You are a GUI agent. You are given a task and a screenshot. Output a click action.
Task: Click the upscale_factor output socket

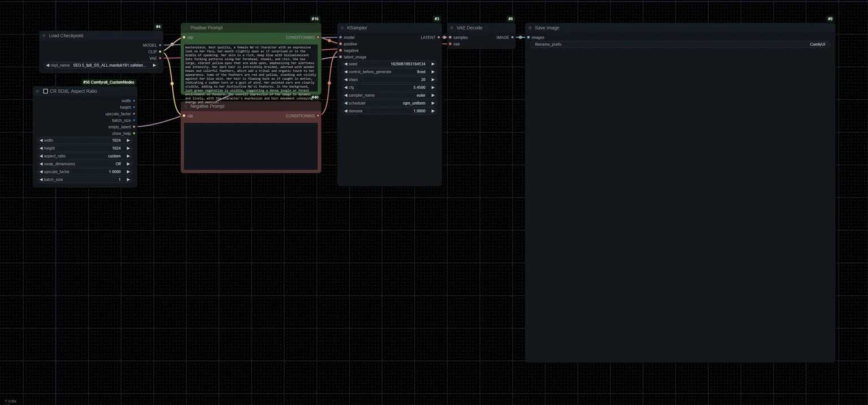[134, 114]
